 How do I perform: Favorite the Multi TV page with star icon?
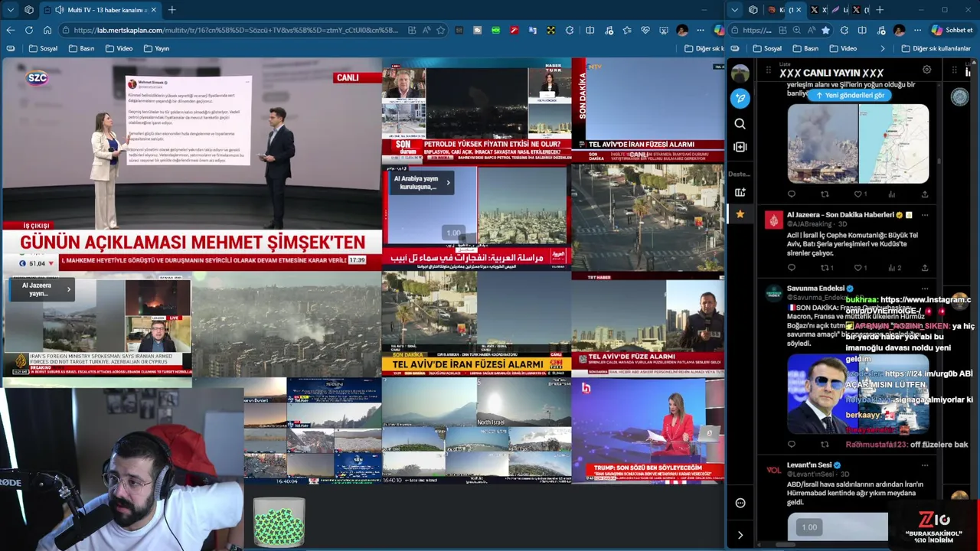441,30
